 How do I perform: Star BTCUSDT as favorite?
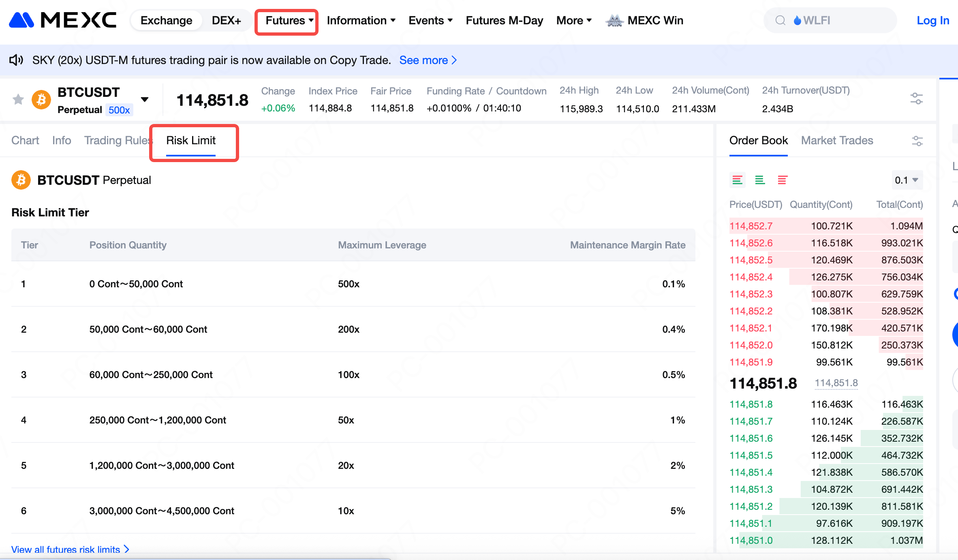click(x=18, y=99)
